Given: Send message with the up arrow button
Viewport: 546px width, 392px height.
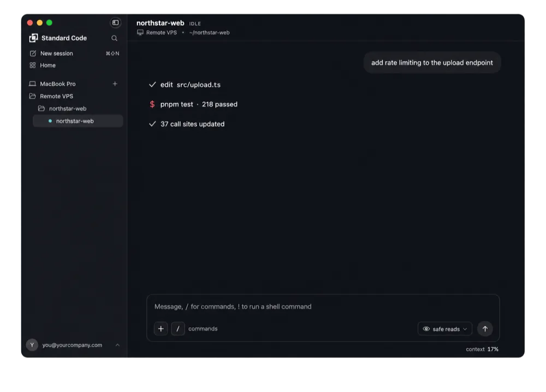Looking at the screenshot, I should [x=485, y=329].
